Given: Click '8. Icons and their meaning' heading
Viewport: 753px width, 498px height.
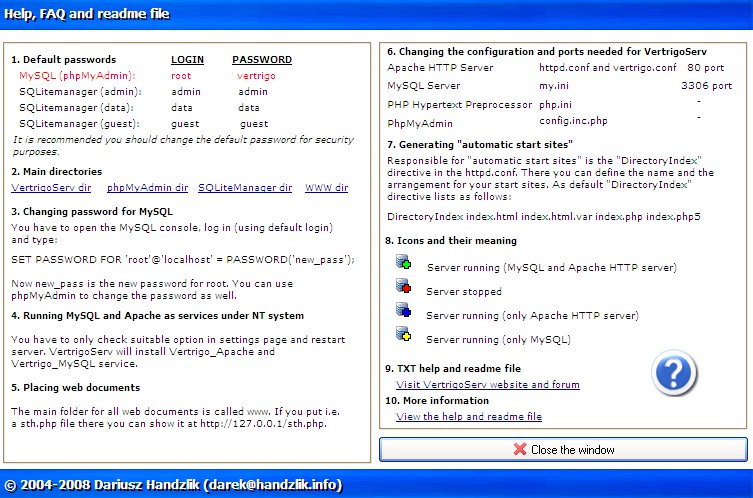Looking at the screenshot, I should [x=451, y=241].
